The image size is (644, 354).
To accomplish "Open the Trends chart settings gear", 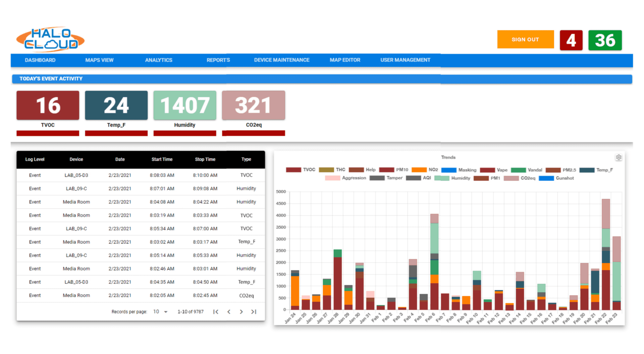I will [619, 157].
